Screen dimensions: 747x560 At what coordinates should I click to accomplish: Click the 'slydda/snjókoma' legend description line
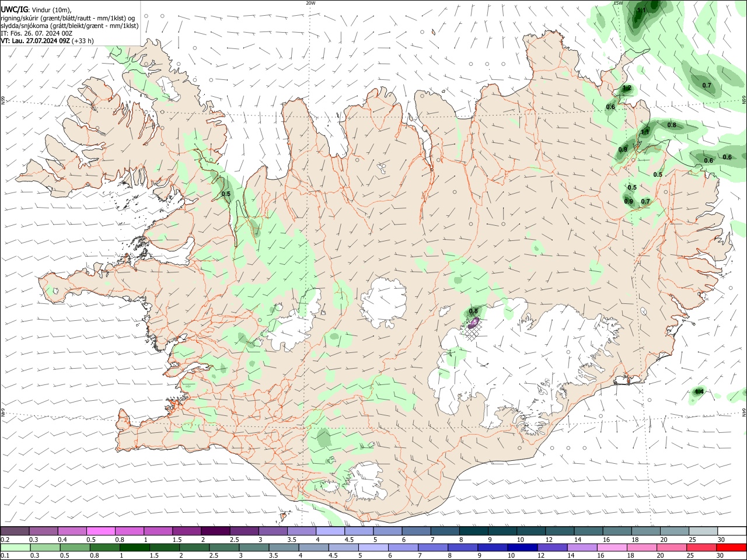pos(69,26)
